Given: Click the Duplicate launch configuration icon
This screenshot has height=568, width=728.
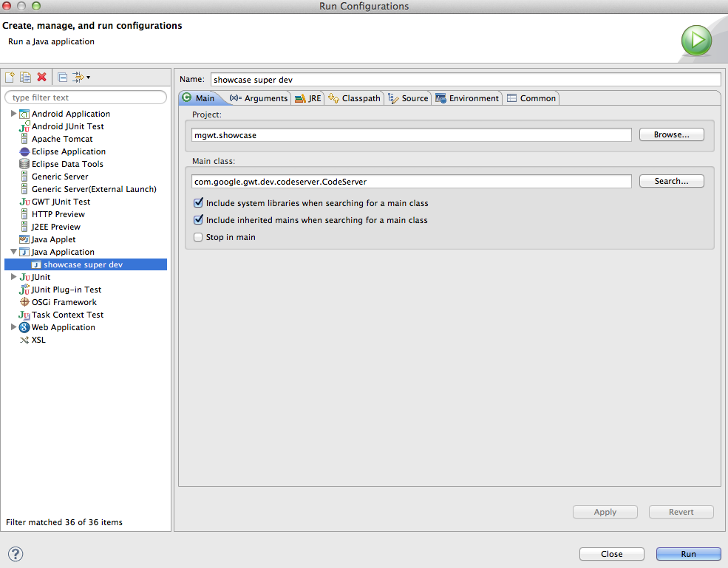Looking at the screenshot, I should coord(26,77).
